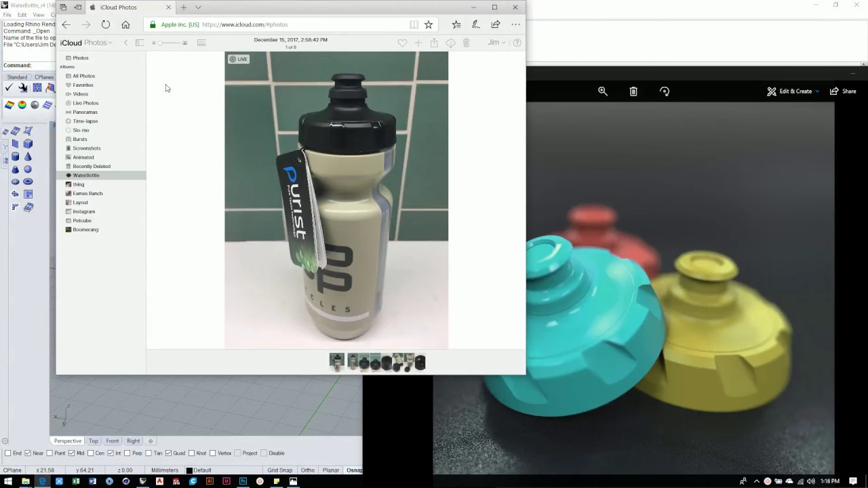Rotate the image in Photos app
This screenshot has height=488, width=868.
click(x=665, y=91)
